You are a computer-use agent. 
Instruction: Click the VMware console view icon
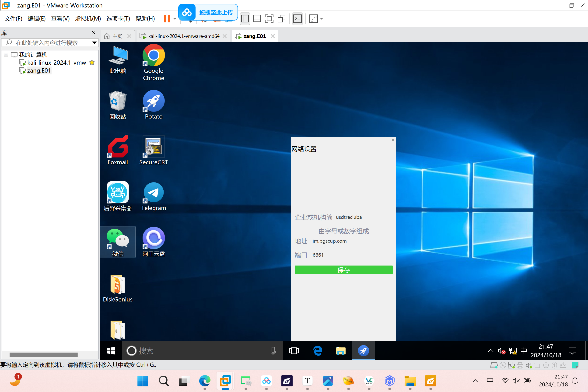pos(297,19)
